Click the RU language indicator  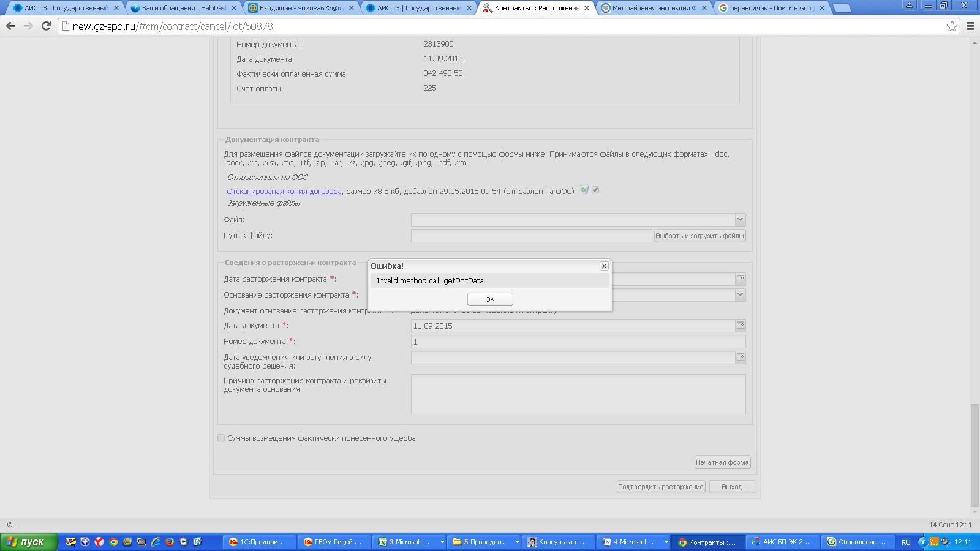tap(906, 542)
